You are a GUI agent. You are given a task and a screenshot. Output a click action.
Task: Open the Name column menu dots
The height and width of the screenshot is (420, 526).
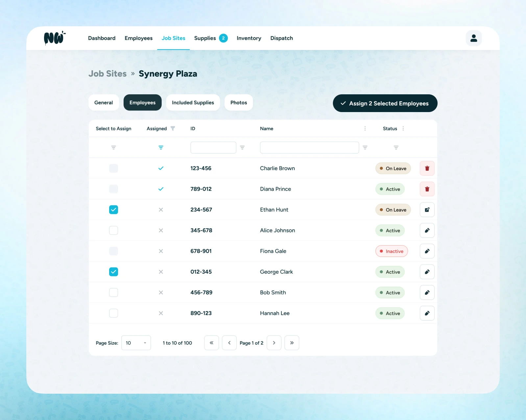pos(365,128)
